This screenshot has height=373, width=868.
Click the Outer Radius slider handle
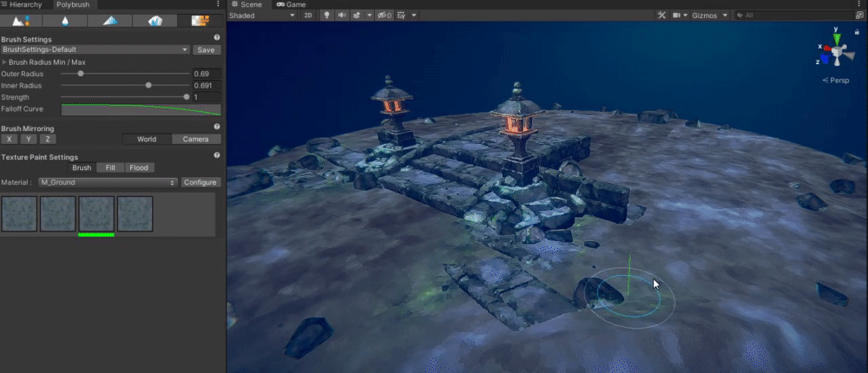point(81,74)
